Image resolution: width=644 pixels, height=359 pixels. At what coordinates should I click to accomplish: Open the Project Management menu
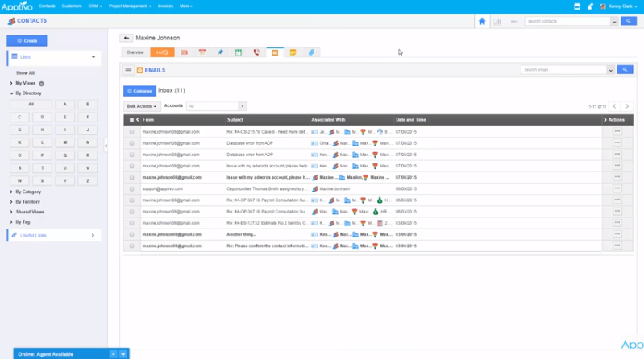pos(129,6)
